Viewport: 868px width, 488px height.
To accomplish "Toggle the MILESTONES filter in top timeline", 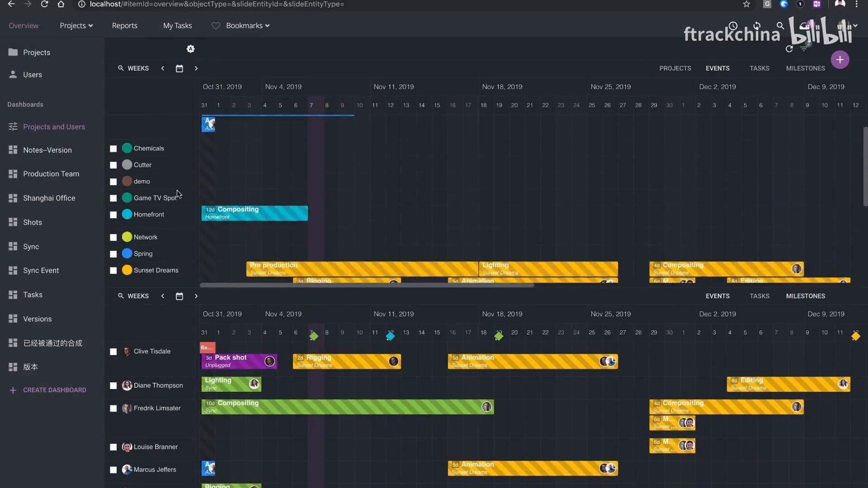I will point(805,69).
